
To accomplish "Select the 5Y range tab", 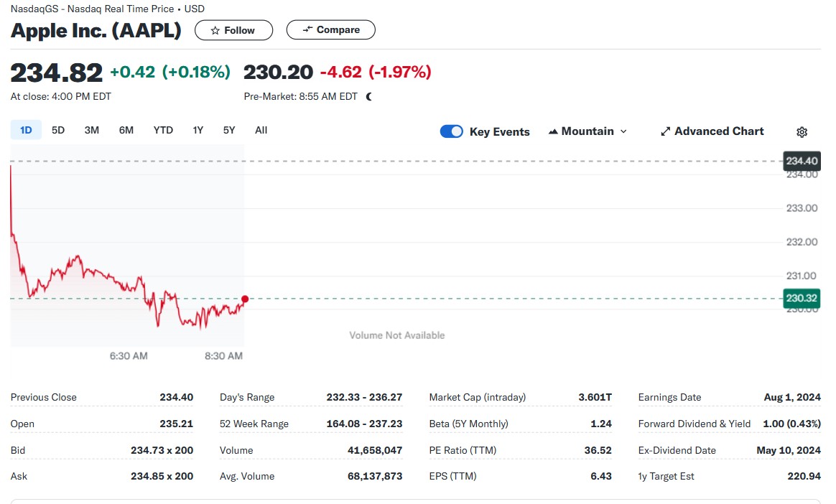I will pyautogui.click(x=228, y=130).
